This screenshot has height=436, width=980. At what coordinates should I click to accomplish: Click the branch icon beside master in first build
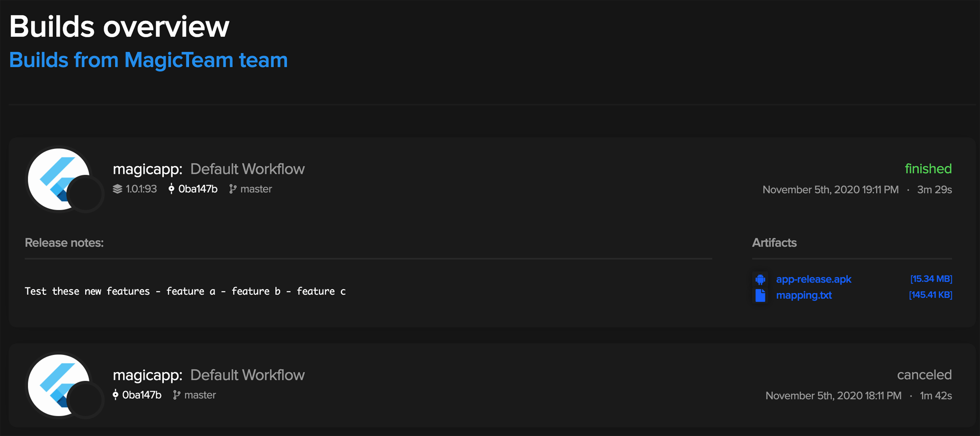point(233,189)
